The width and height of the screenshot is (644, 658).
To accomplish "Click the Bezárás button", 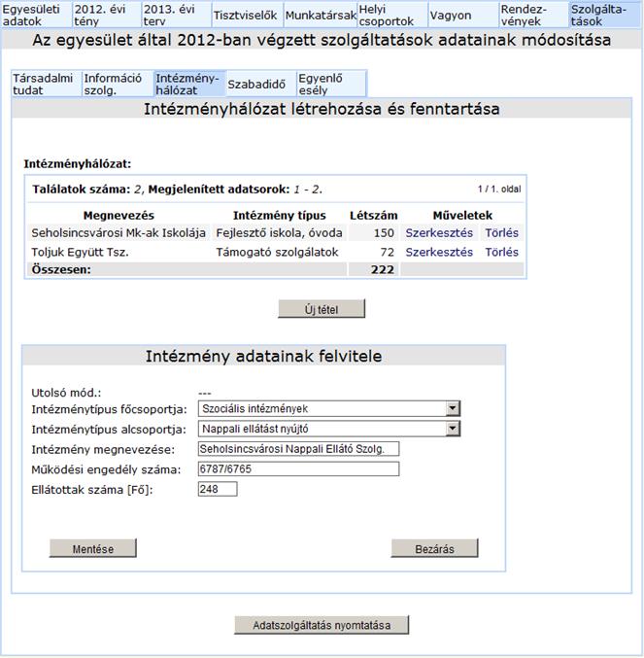I will tap(434, 548).
